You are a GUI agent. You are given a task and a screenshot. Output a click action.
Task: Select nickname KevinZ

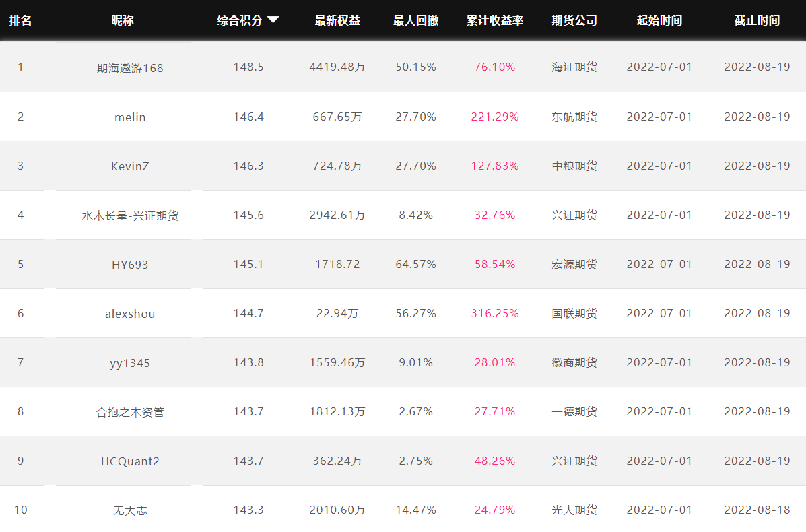[x=130, y=166]
